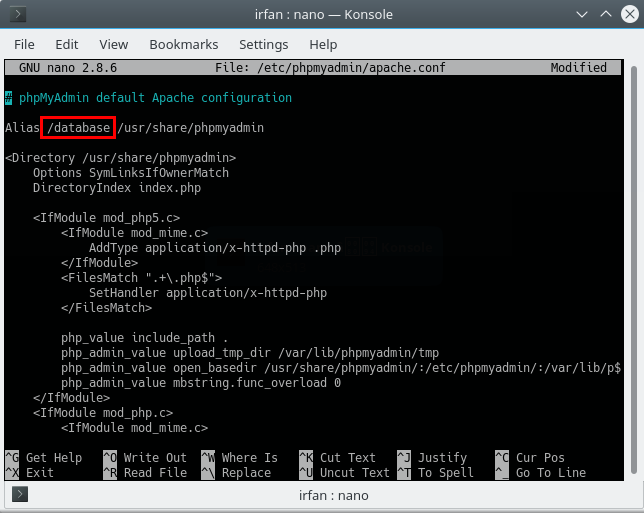Click the '<IfModule mod_php.c>' line

click(103, 413)
